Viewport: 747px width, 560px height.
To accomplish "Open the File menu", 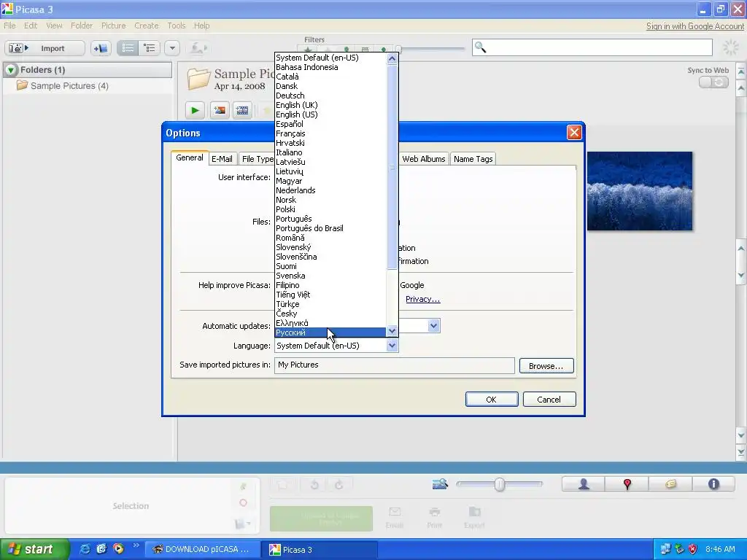I will [9, 26].
